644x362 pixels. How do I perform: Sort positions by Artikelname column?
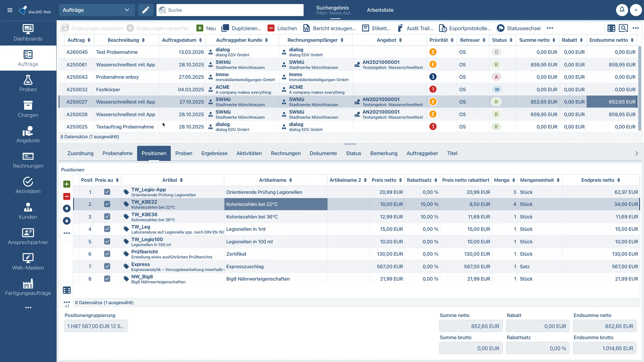pyautogui.click(x=276, y=180)
